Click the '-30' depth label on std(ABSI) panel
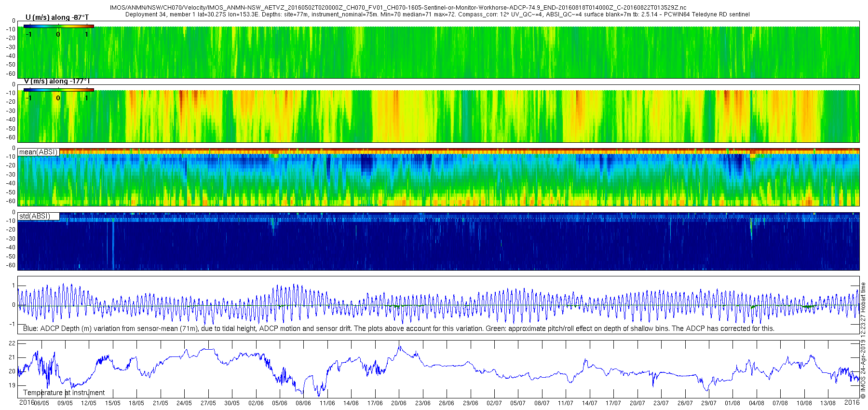The height and width of the screenshot is (410, 868). (x=11, y=239)
